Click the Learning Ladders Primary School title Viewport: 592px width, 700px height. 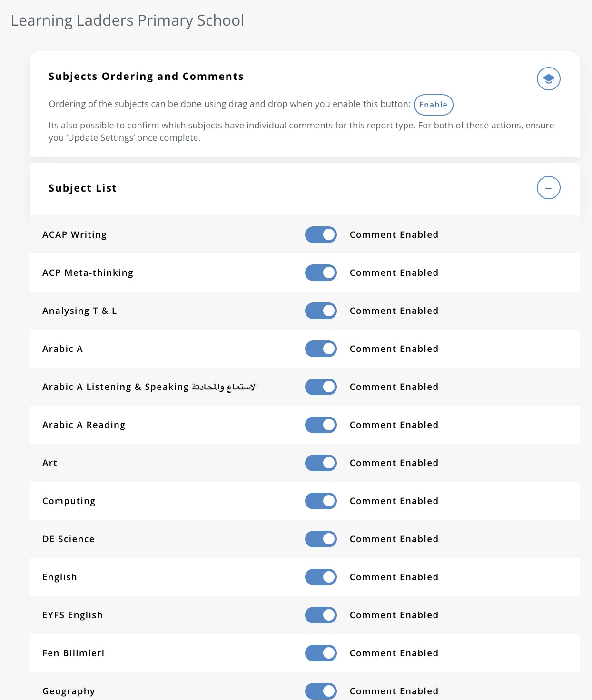point(127,20)
